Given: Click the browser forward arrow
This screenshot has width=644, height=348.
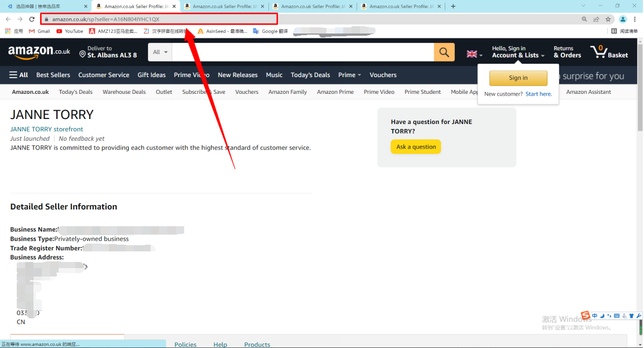Looking at the screenshot, I should click(20, 20).
